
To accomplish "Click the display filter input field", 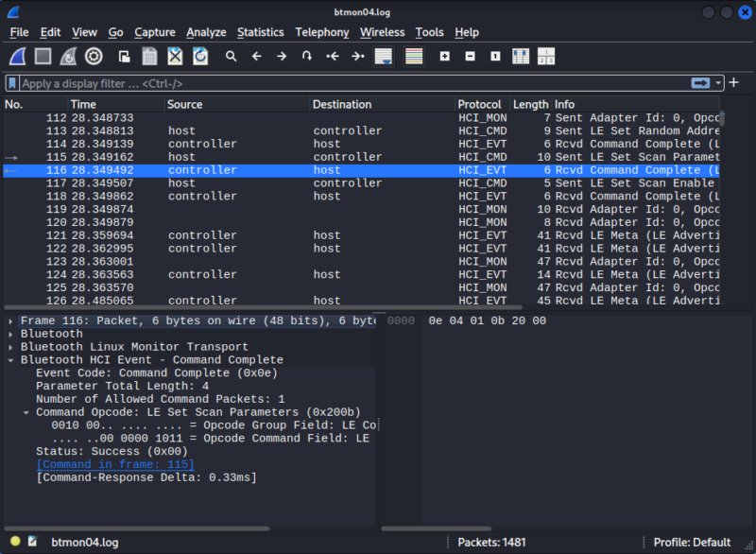I will coord(355,83).
